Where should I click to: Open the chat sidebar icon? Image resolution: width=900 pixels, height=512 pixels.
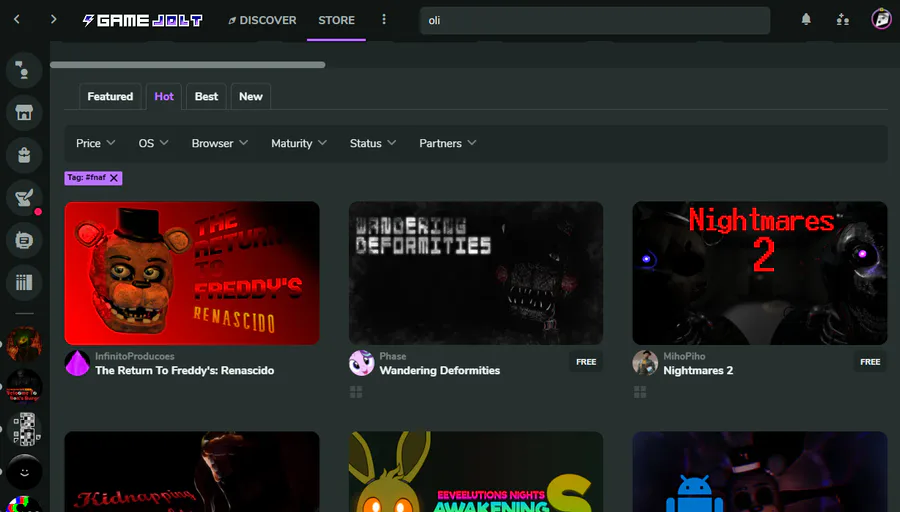pyautogui.click(x=24, y=70)
